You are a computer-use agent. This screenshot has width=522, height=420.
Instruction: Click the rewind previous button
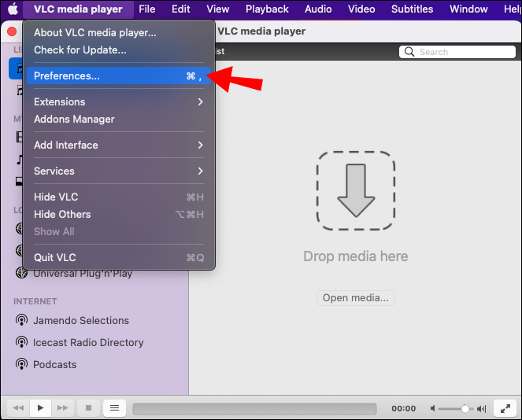pyautogui.click(x=18, y=407)
